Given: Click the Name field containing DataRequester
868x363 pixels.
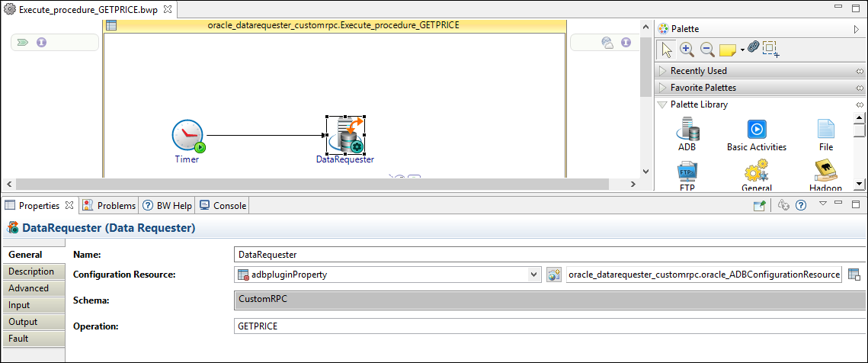Looking at the screenshot, I should tap(551, 255).
